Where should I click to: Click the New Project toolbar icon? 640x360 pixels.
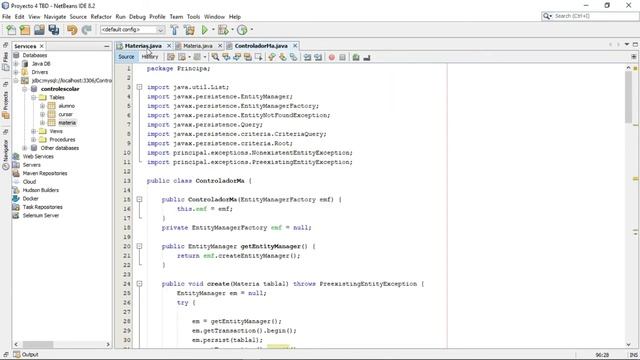point(25,30)
